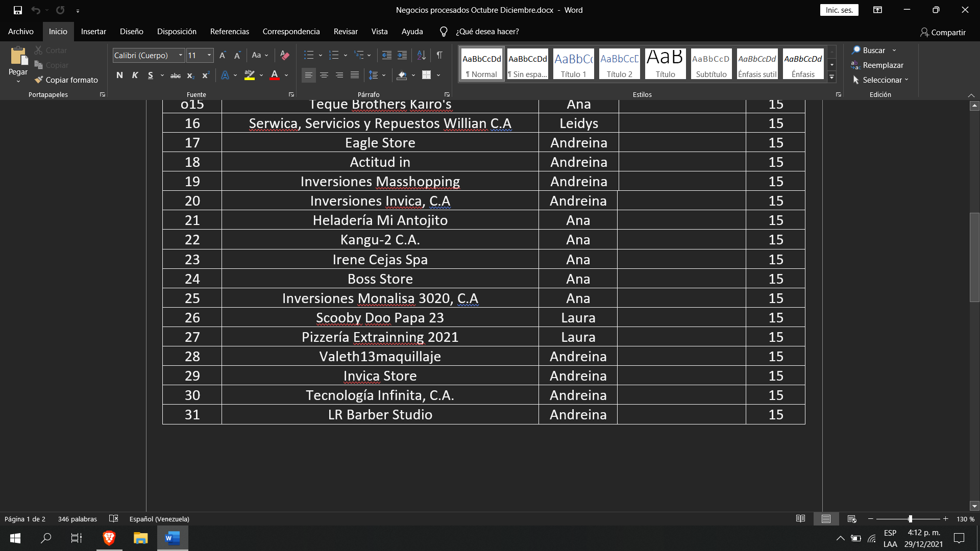The height and width of the screenshot is (551, 980).
Task: Open File Explorer from the taskbar
Action: (x=140, y=538)
